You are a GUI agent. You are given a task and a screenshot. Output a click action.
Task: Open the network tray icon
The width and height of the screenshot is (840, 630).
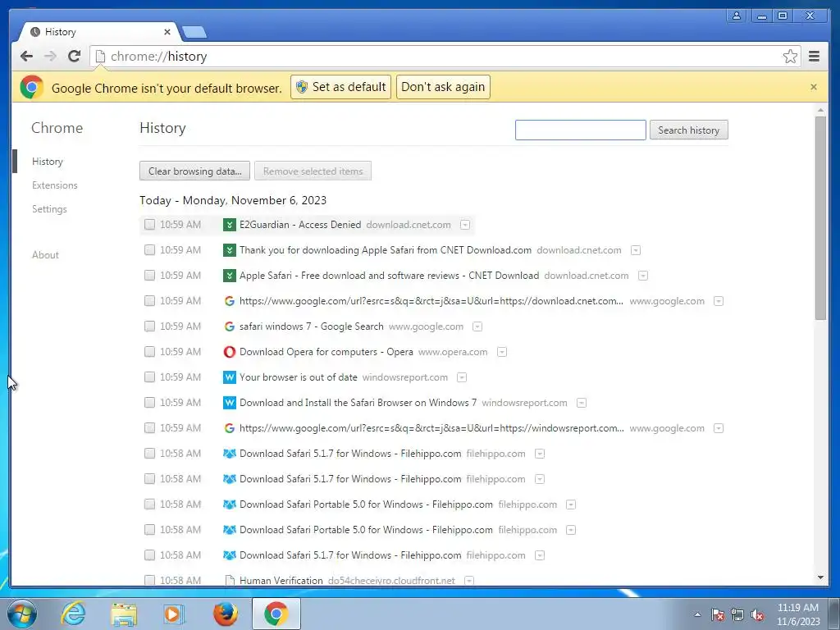[737, 614]
